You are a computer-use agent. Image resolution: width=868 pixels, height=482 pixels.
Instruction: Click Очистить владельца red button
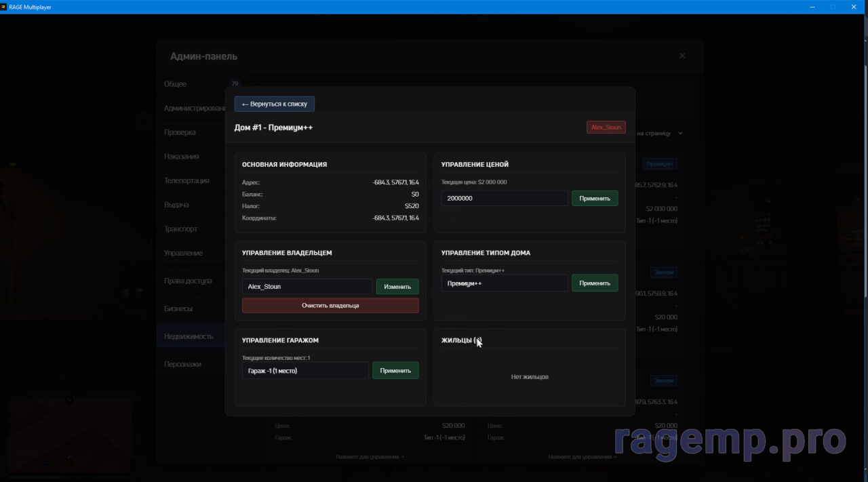click(330, 306)
